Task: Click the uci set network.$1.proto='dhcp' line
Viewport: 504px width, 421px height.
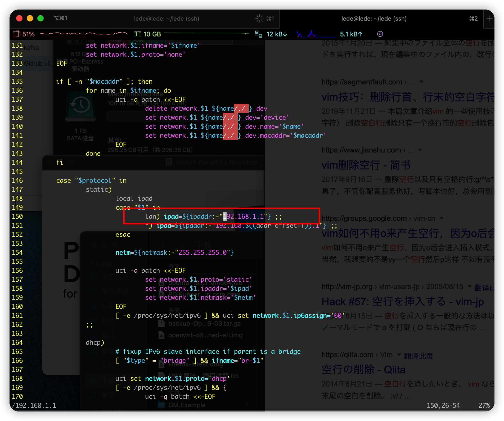Action: tap(173, 378)
